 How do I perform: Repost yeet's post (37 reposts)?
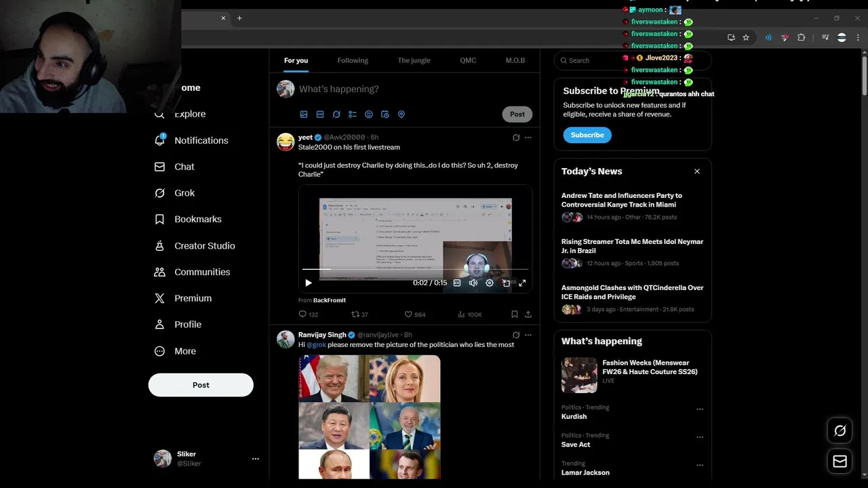point(359,314)
